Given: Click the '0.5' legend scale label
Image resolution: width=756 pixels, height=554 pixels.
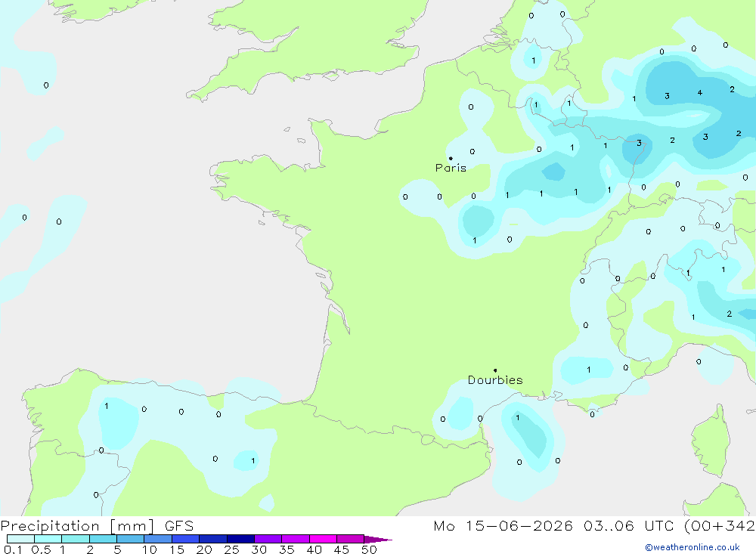Looking at the screenshot, I should click(41, 549).
